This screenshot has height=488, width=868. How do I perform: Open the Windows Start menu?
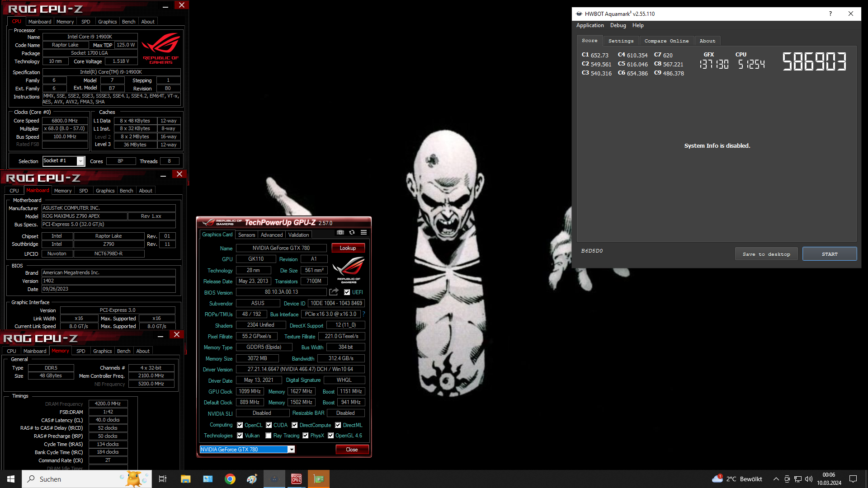click(11, 479)
